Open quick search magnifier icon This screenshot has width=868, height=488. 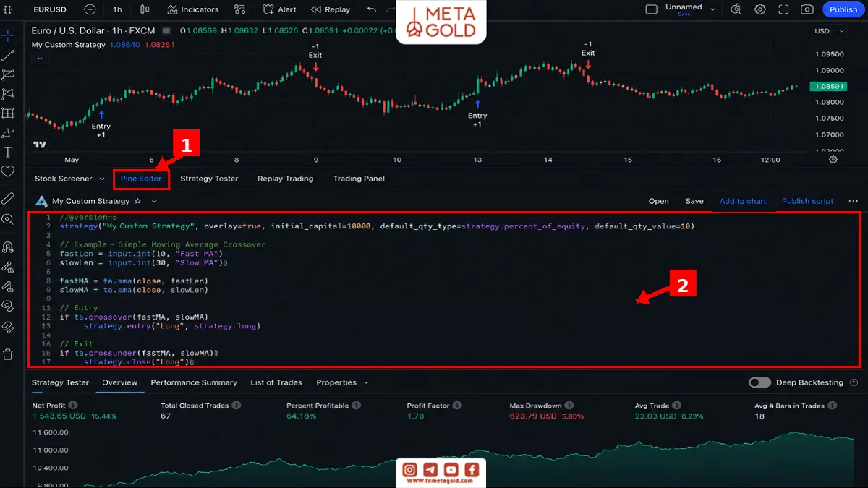point(736,9)
